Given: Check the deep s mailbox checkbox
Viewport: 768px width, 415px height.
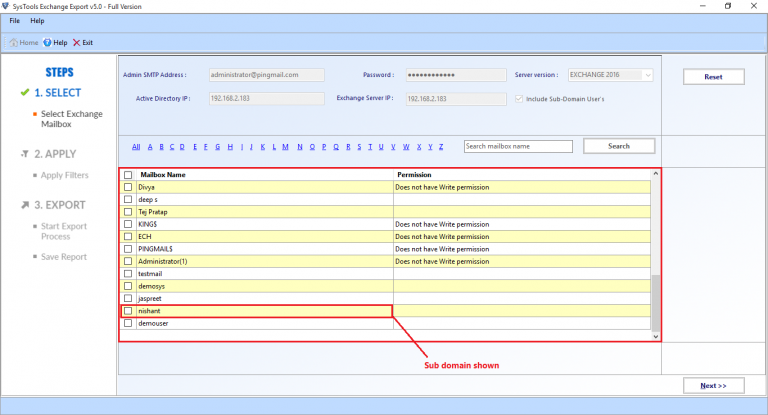Looking at the screenshot, I should point(128,199).
